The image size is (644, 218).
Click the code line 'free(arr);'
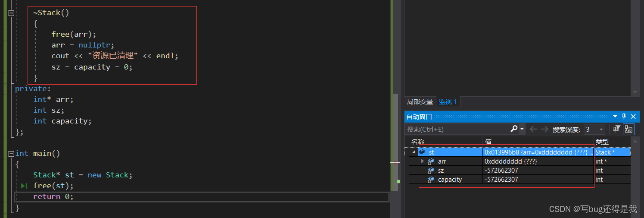[x=74, y=34]
